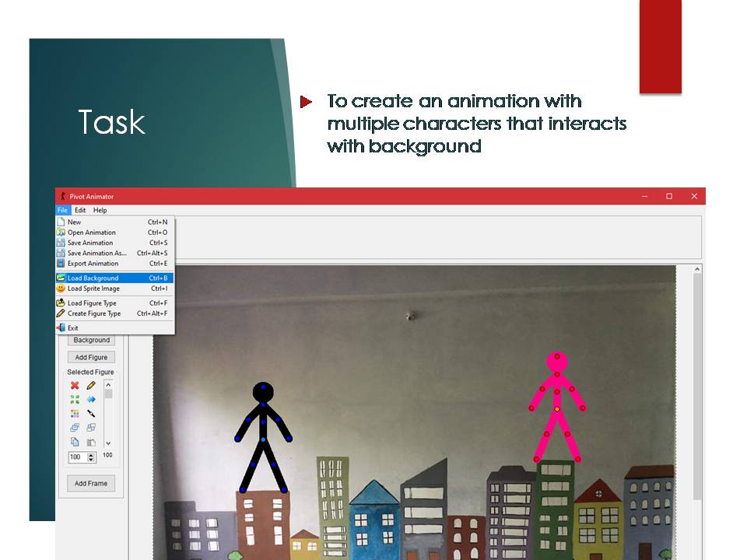Edit selected figure using the pencil icon
Image resolution: width=747 pixels, height=560 pixels.
click(x=91, y=385)
